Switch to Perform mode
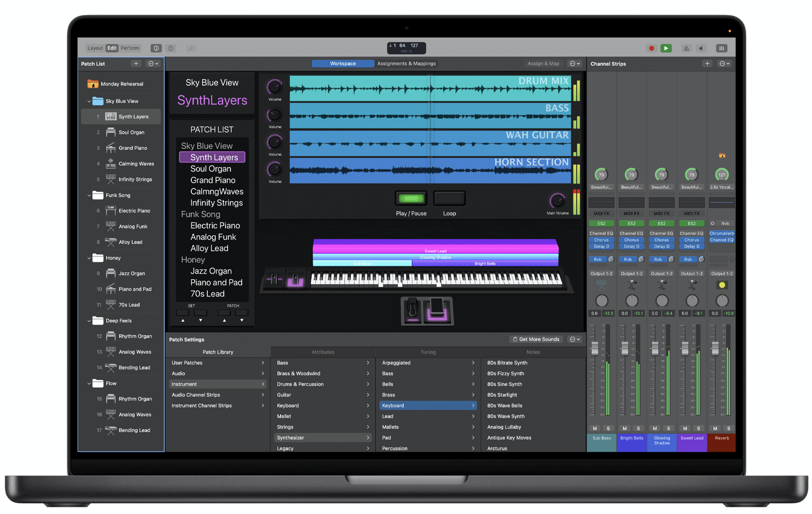 click(129, 48)
